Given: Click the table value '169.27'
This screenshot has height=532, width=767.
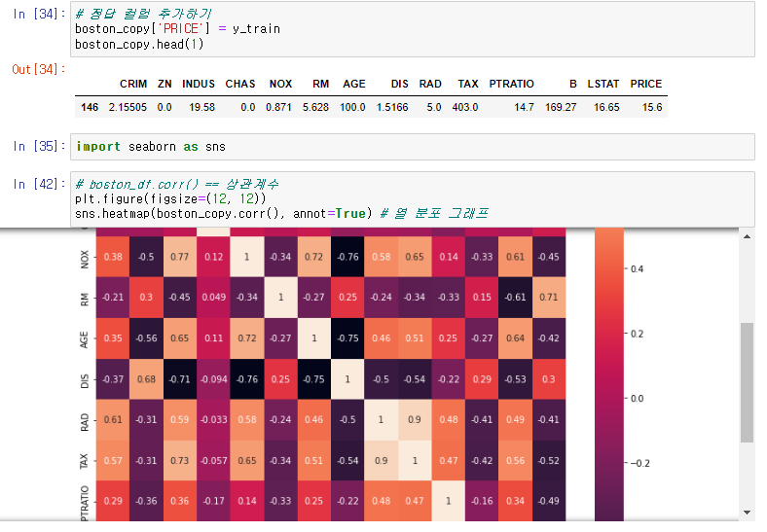Looking at the screenshot, I should coord(561,108).
